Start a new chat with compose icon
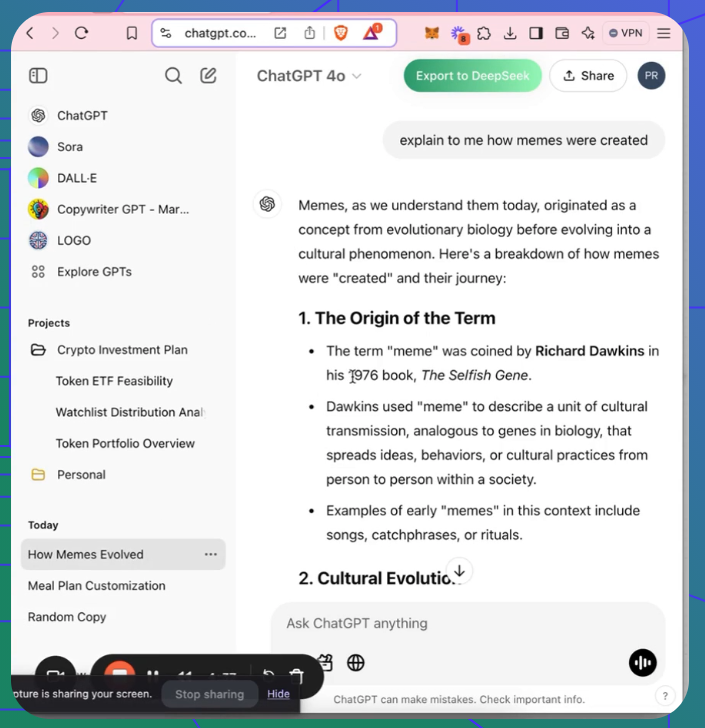Image resolution: width=705 pixels, height=728 pixels. pyautogui.click(x=208, y=75)
